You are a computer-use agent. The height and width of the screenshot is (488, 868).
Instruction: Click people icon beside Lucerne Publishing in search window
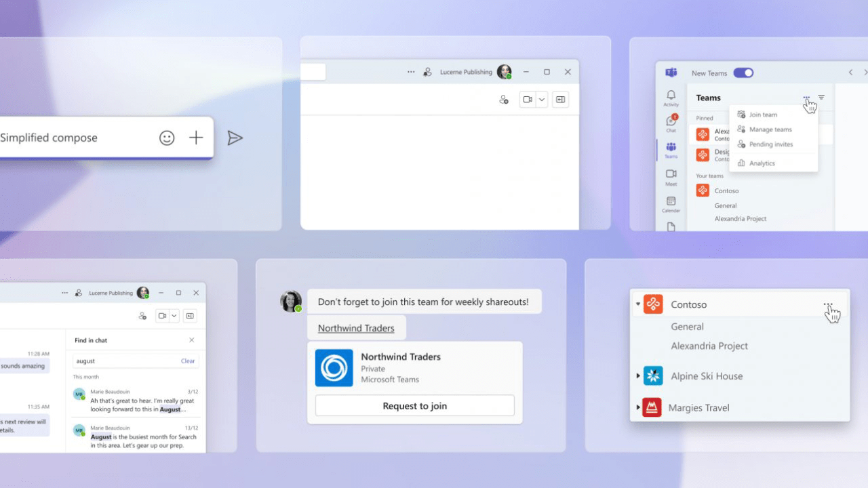79,293
